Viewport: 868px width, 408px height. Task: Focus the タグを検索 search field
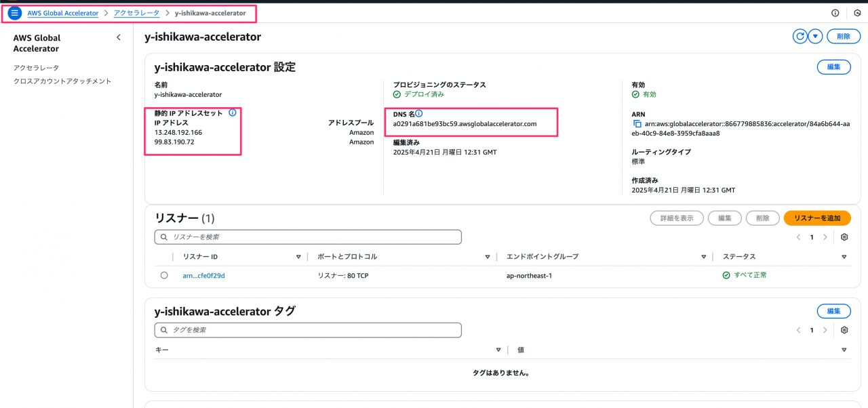click(x=308, y=330)
